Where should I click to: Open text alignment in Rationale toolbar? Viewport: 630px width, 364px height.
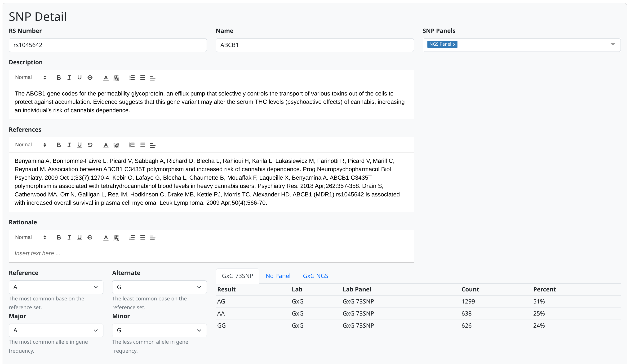pos(153,238)
